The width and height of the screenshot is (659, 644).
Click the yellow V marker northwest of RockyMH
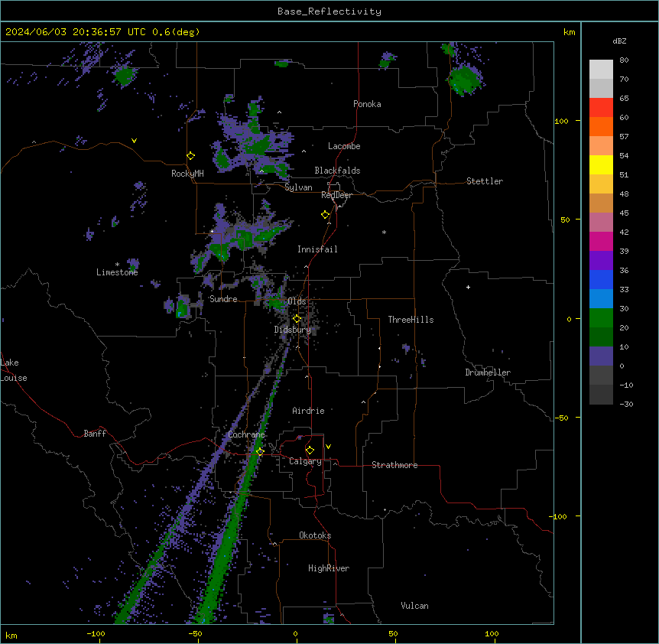[x=134, y=141]
